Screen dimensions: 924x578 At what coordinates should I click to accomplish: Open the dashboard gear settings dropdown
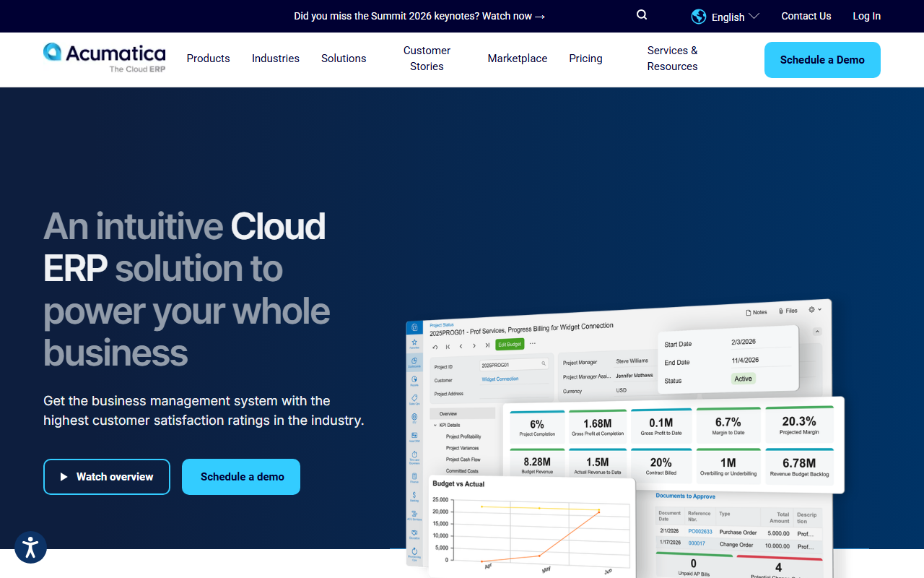(815, 309)
